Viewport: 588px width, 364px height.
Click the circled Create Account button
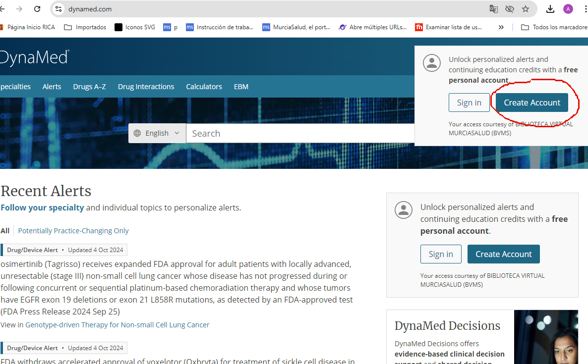coord(532,103)
